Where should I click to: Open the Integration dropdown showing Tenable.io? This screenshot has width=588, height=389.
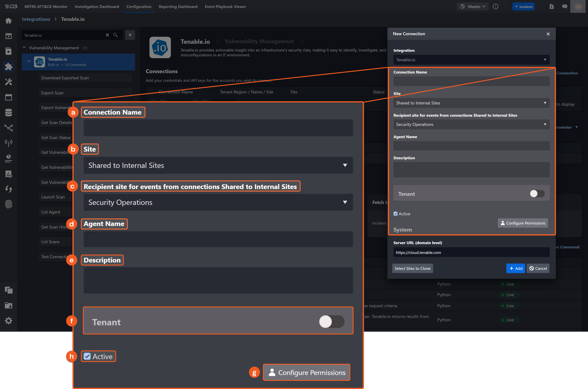471,60
